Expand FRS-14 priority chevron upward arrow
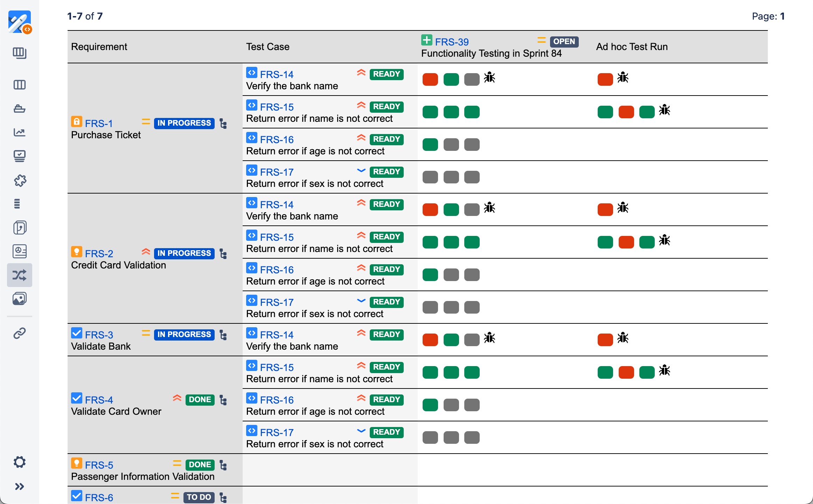This screenshot has width=813, height=504. pos(360,73)
